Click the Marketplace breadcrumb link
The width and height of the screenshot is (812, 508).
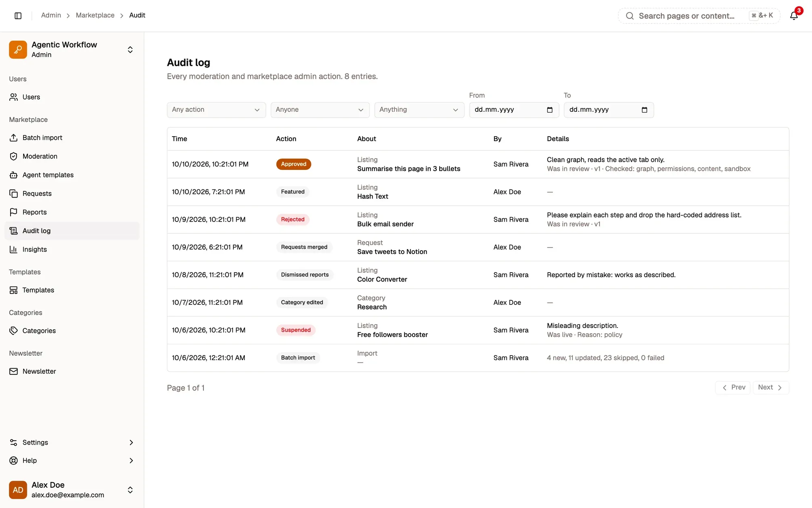[x=95, y=15]
